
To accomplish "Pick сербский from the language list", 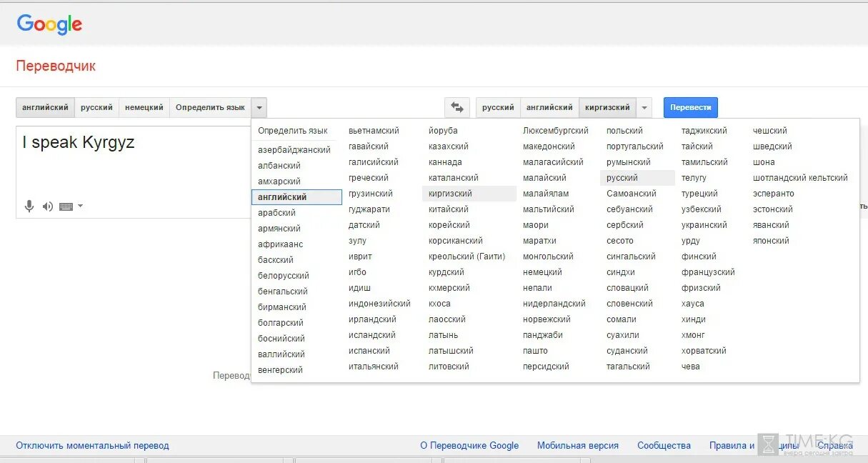I will click(625, 225).
